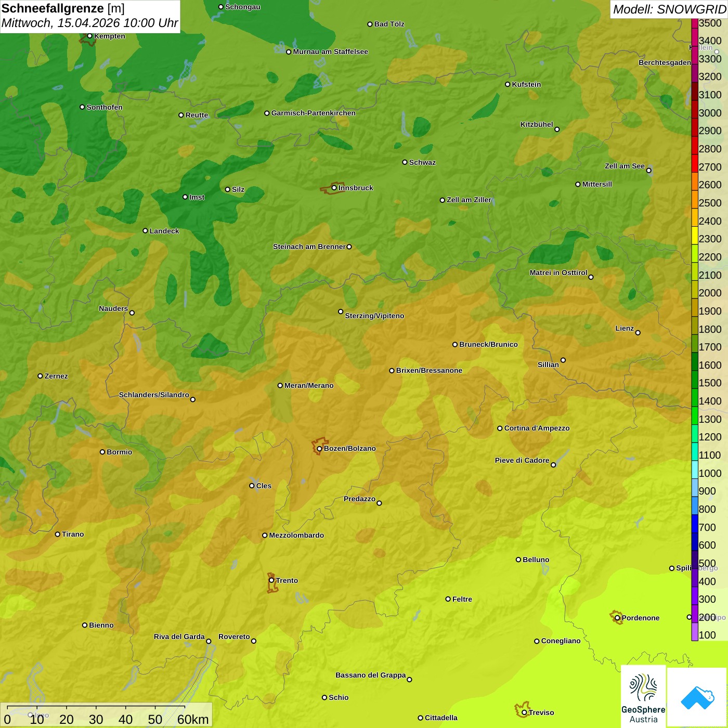Click the Schwaz town label
The height and width of the screenshot is (728, 728).
422,162
